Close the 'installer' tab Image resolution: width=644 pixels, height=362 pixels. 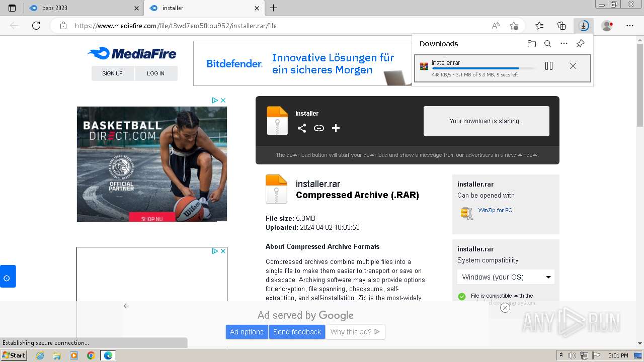coord(257,8)
